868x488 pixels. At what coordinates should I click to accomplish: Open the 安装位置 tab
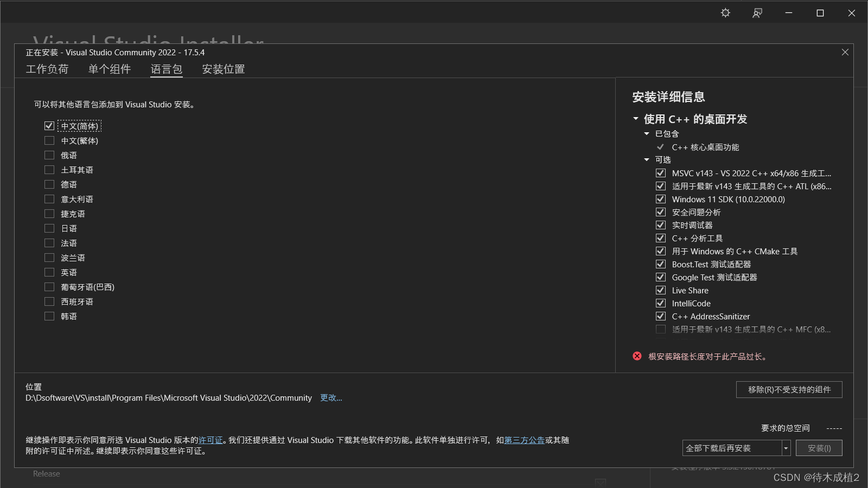[x=224, y=69]
